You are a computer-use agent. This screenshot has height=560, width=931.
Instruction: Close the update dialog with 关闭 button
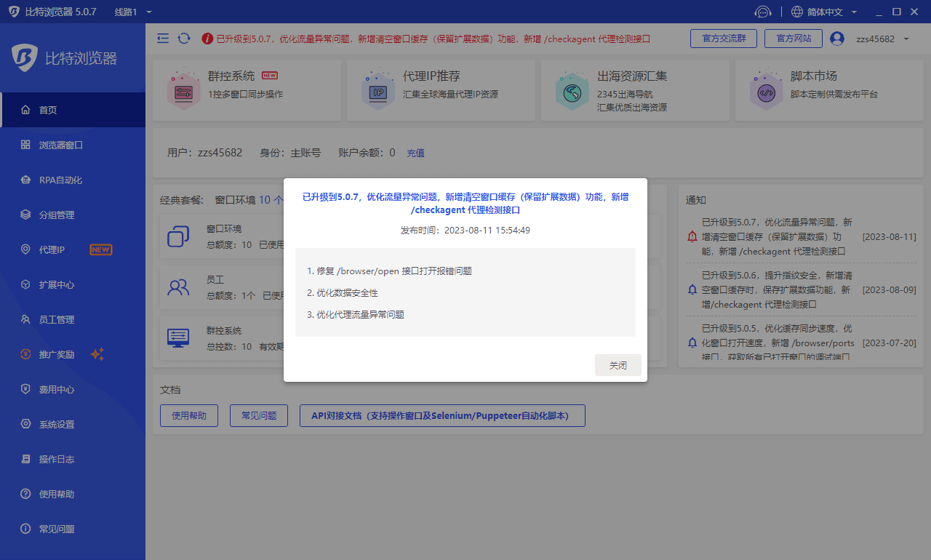tap(618, 365)
